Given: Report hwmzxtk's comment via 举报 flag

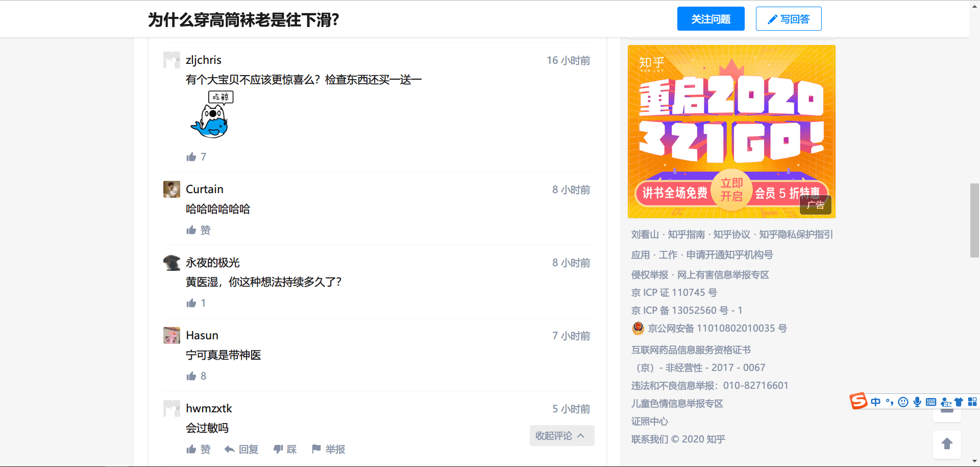Looking at the screenshot, I should (x=328, y=450).
